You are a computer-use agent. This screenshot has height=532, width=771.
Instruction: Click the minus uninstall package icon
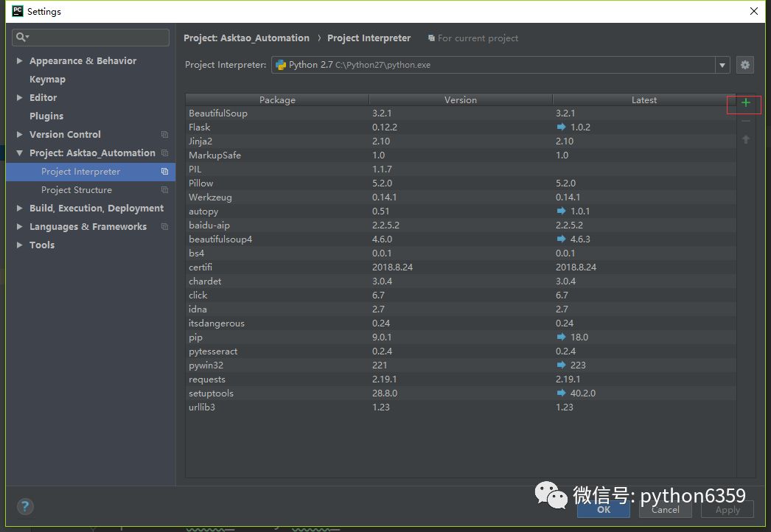click(745, 121)
